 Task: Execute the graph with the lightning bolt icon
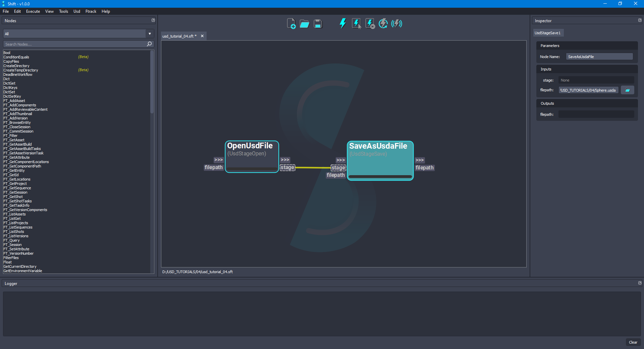click(342, 23)
